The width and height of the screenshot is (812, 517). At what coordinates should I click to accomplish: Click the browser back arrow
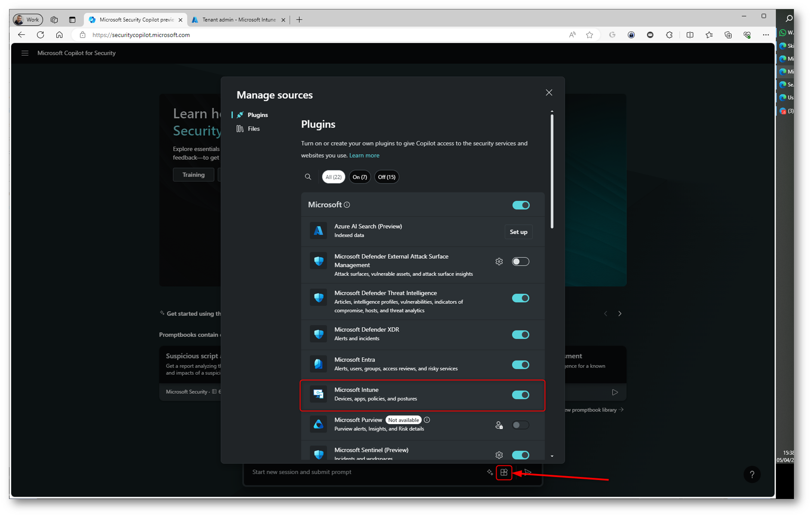(x=22, y=35)
